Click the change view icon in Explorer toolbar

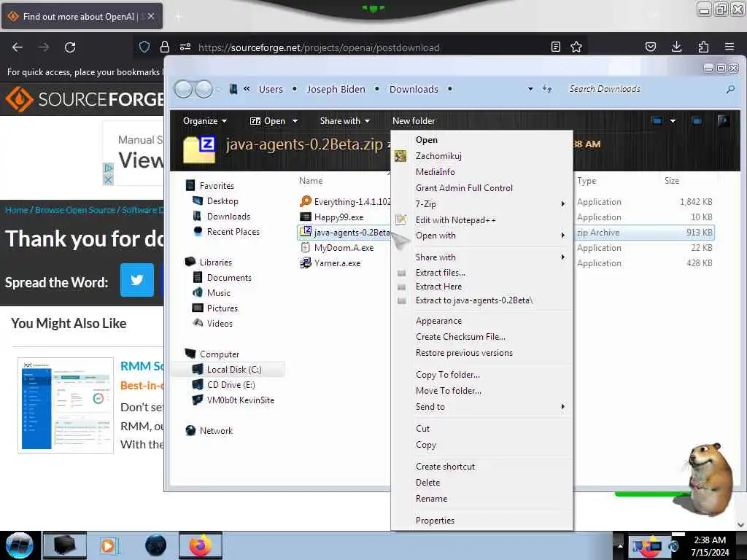[x=657, y=121]
